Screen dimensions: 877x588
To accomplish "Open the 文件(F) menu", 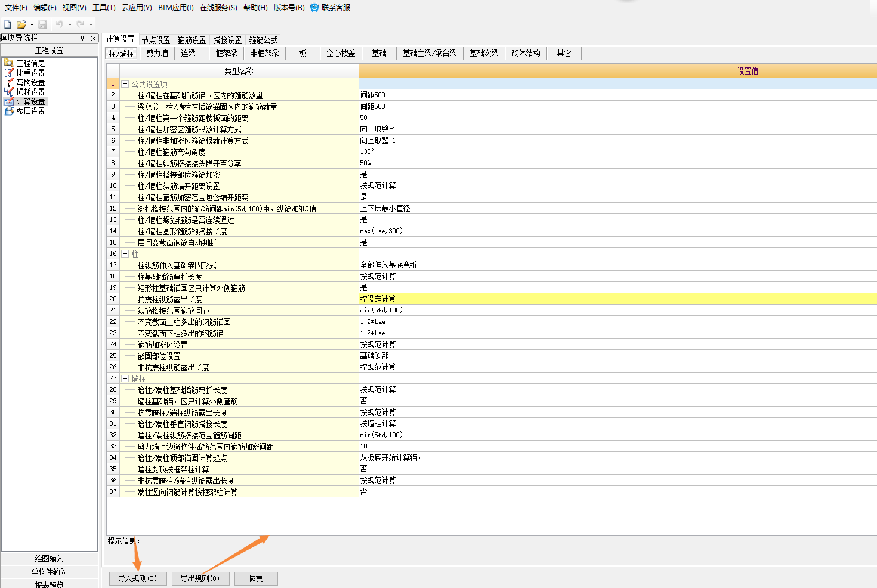I will [x=16, y=8].
